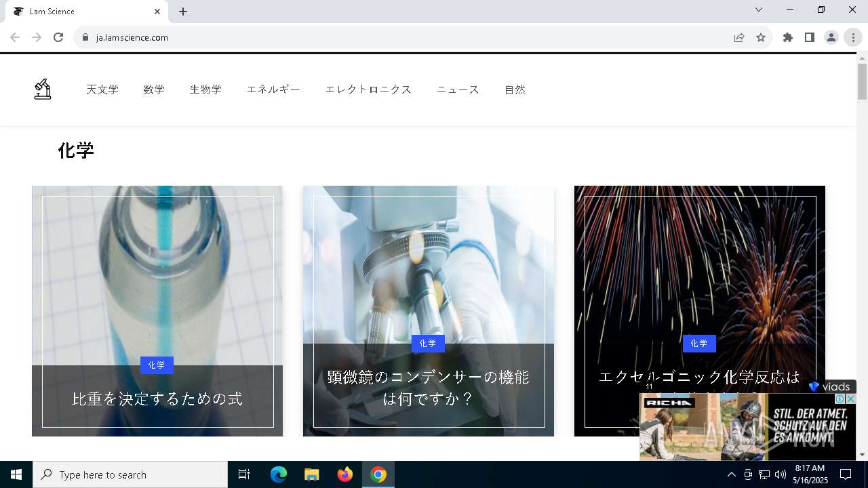Close the Lam Science tab
868x488 pixels.
(x=157, y=12)
